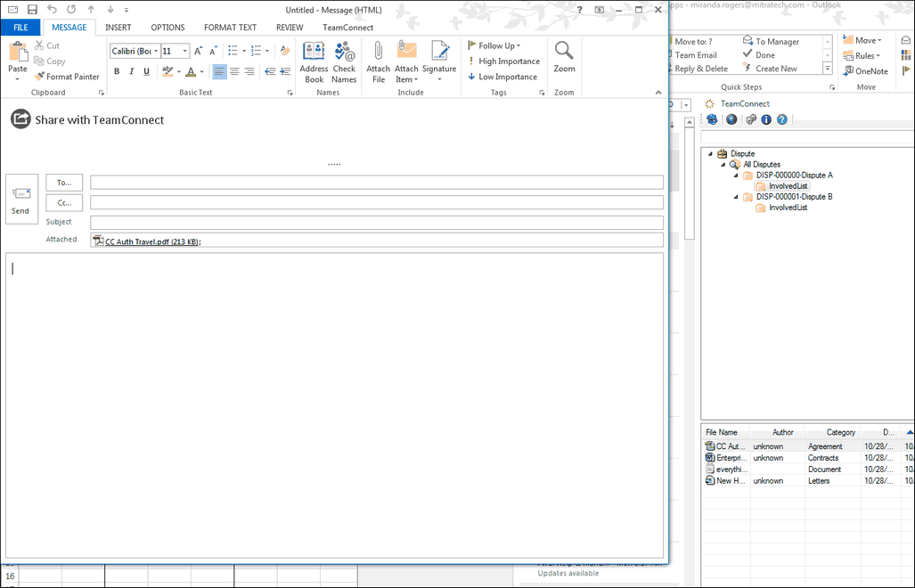Click the Paste clipboard icon

[18, 53]
